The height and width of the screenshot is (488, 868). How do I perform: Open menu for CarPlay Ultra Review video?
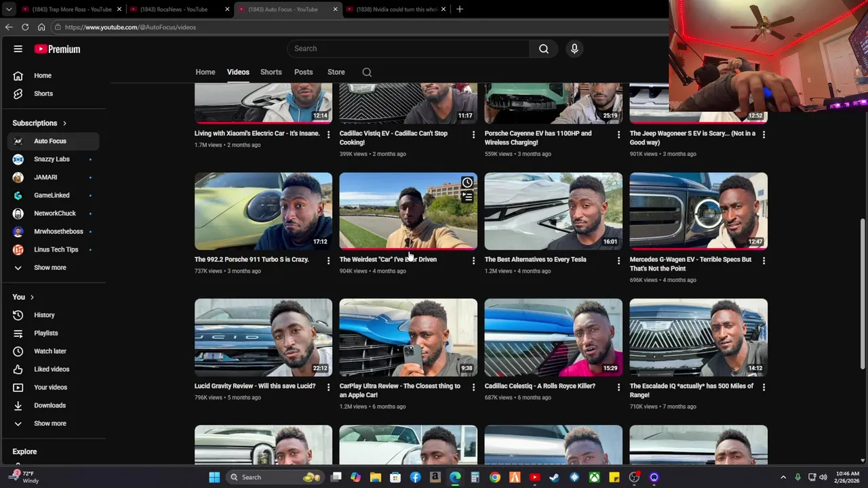(473, 387)
